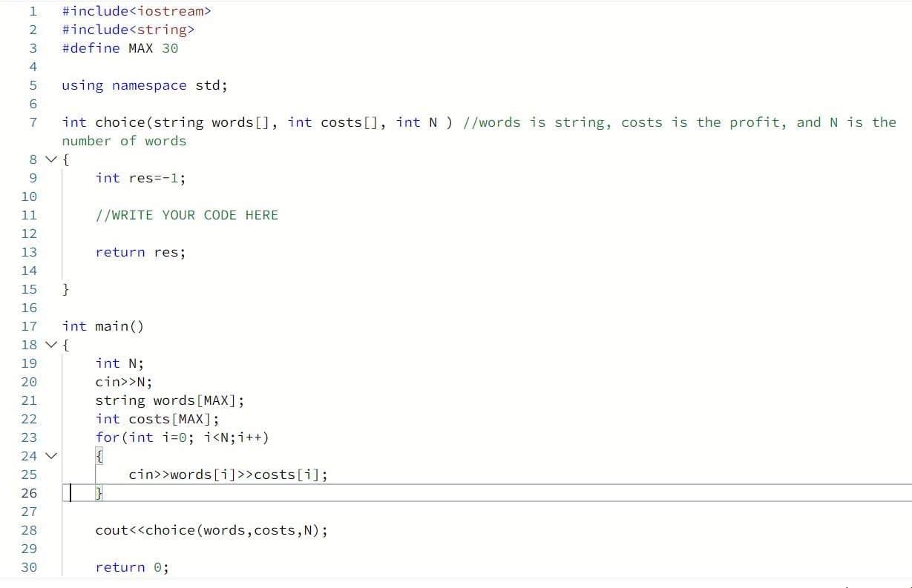Viewport: 912px width, 588px height.
Task: Click on the #define MAX 30 line
Action: click(x=120, y=48)
